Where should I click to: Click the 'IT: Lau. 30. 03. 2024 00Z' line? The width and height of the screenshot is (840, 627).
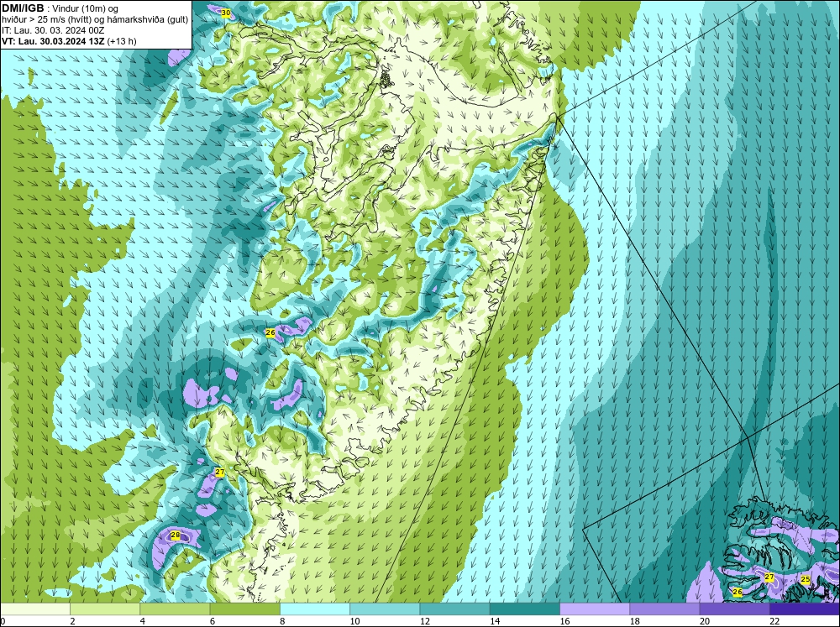(x=53, y=30)
